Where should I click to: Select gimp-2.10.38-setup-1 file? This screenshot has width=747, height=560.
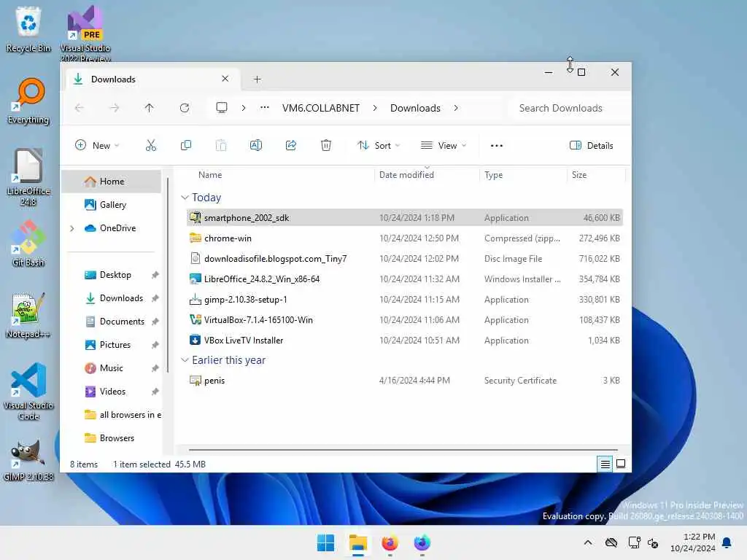click(x=404, y=300)
